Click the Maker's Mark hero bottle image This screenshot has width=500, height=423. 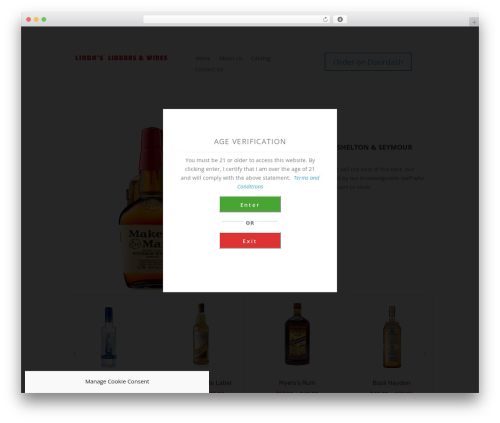pyautogui.click(x=141, y=208)
